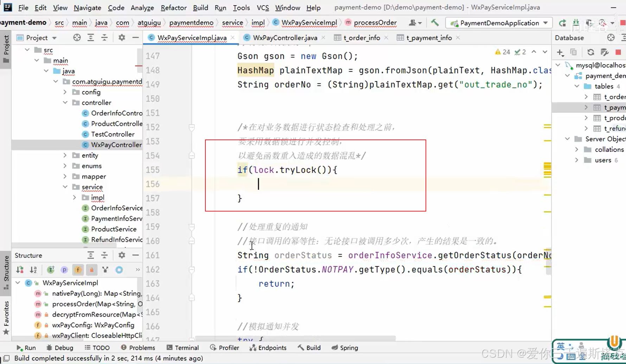Switch to t_payment_info tab
Image resolution: width=626 pixels, height=364 pixels.
point(429,38)
